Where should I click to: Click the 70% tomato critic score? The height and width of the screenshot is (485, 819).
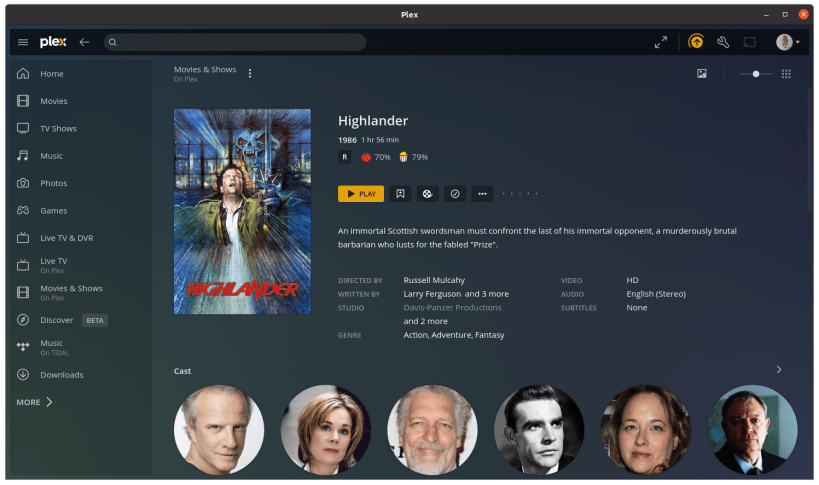pos(376,157)
